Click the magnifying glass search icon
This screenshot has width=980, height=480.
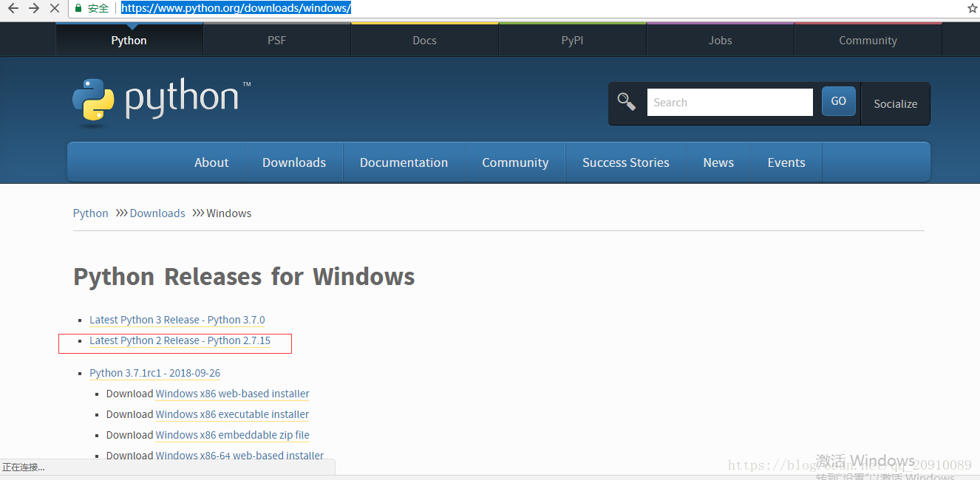(x=627, y=102)
